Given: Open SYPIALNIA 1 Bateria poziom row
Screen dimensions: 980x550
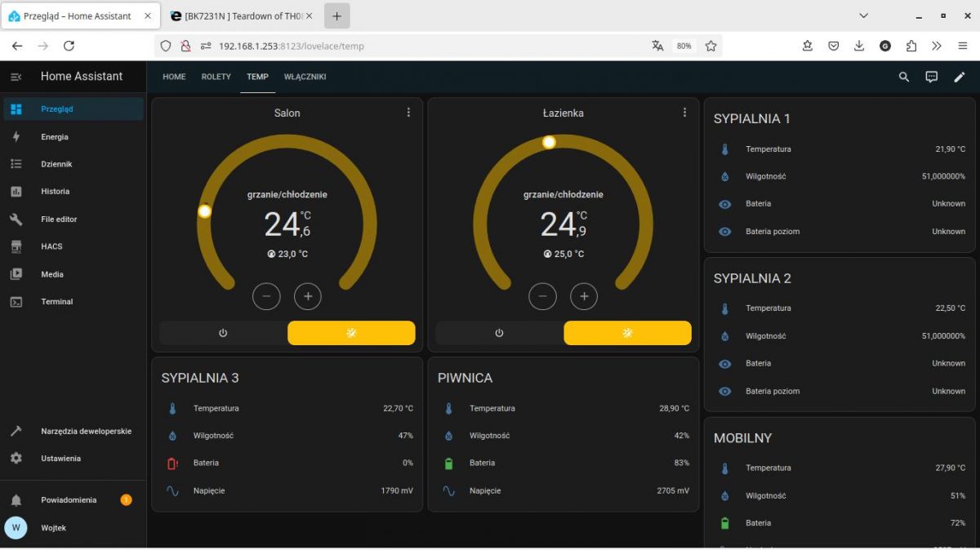Looking at the screenshot, I should pos(840,232).
